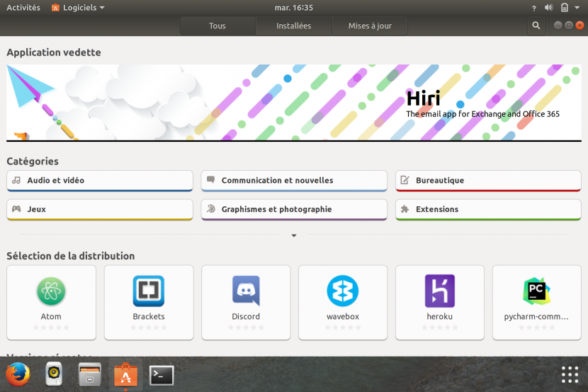The width and height of the screenshot is (588, 392).
Task: Open the Hiri featured banner
Action: [x=294, y=103]
